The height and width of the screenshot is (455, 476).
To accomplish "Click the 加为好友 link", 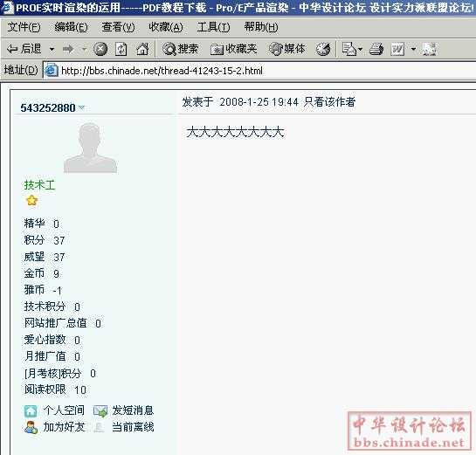I will click(64, 427).
